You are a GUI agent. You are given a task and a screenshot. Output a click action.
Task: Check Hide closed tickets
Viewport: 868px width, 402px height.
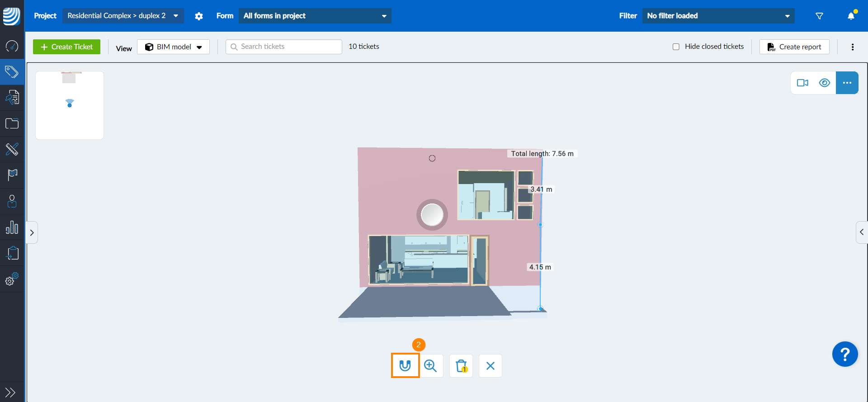point(676,47)
